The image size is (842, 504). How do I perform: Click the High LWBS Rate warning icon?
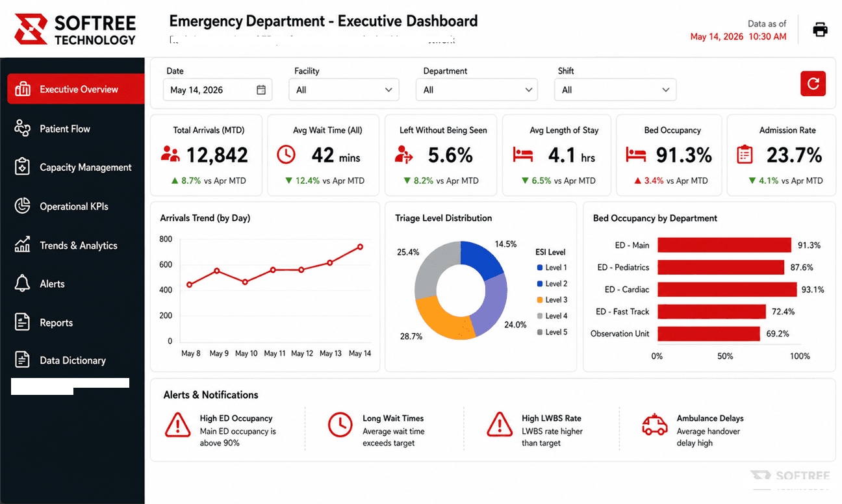(500, 424)
